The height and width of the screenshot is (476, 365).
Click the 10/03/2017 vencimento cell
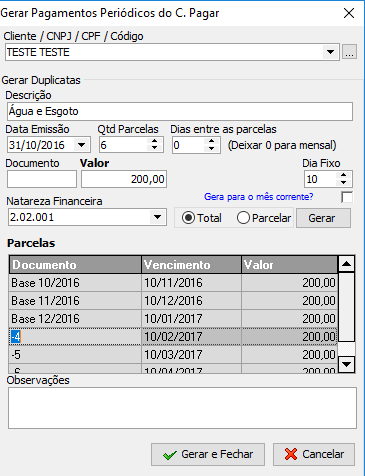tap(191, 355)
